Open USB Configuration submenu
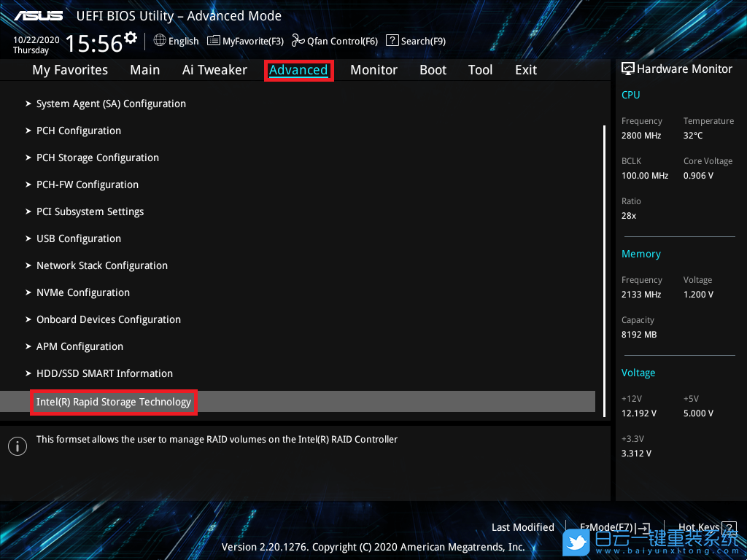 79,238
